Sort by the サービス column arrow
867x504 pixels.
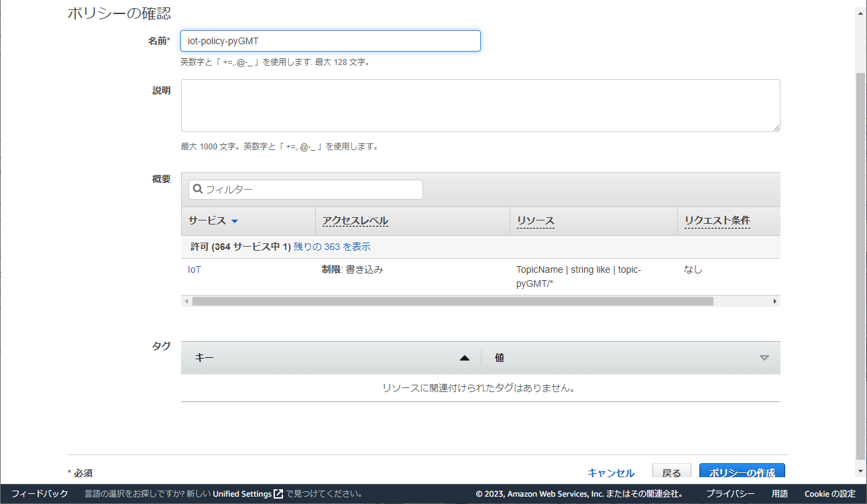235,221
